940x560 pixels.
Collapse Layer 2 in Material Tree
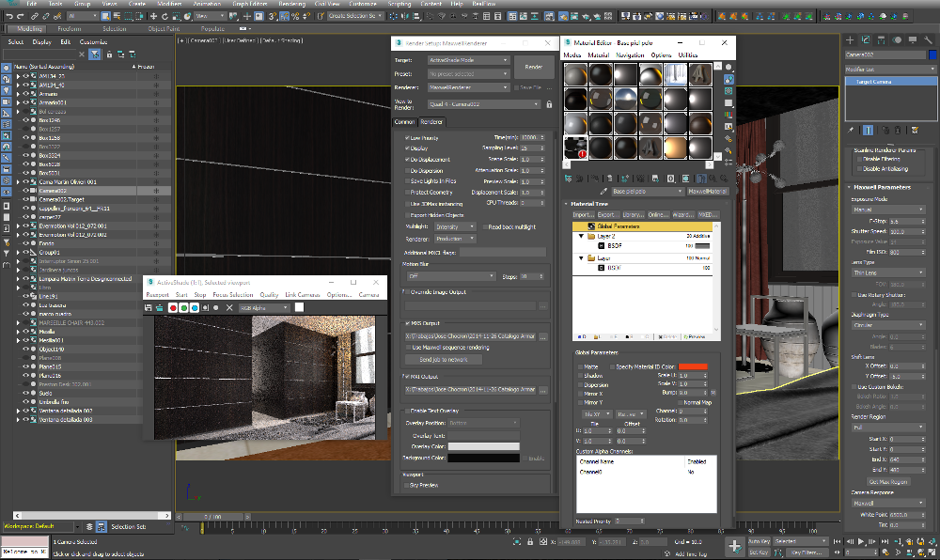coord(580,236)
